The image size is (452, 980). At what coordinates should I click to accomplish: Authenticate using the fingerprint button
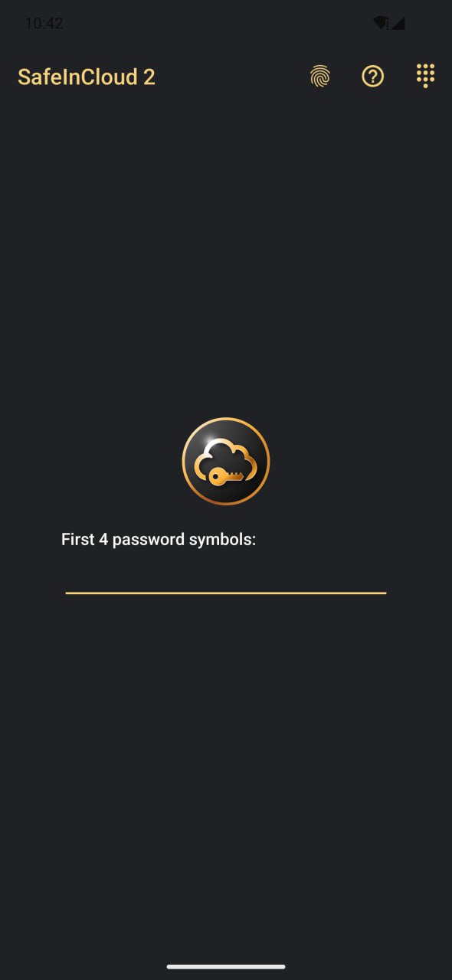(320, 76)
